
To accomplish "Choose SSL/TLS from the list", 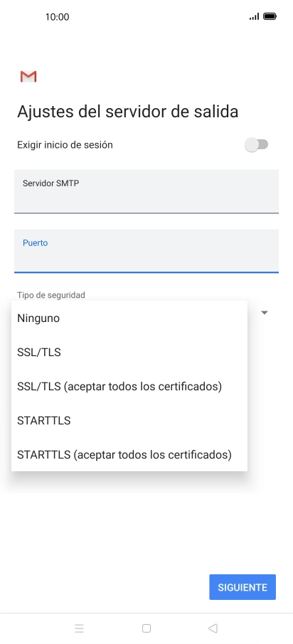I will (129, 352).
